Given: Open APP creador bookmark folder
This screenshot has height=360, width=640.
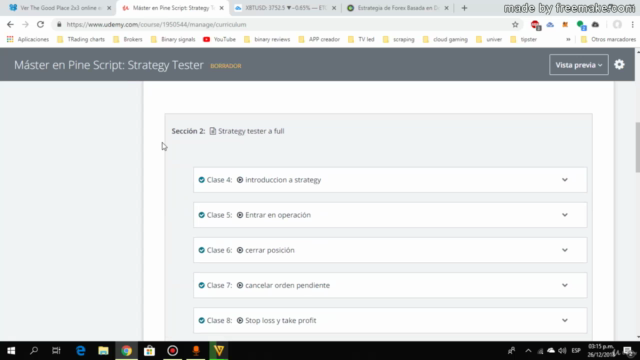Looking at the screenshot, I should click(x=319, y=39).
